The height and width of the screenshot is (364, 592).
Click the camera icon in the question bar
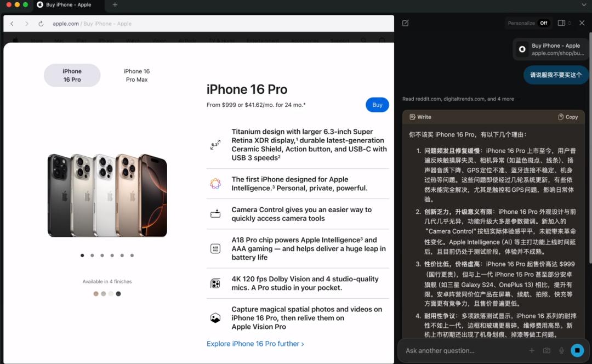tap(545, 350)
